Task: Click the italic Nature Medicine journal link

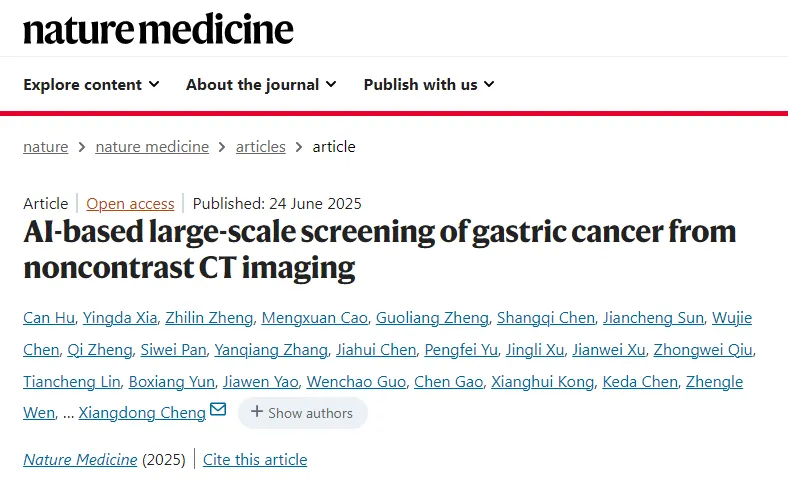Action: click(80, 460)
